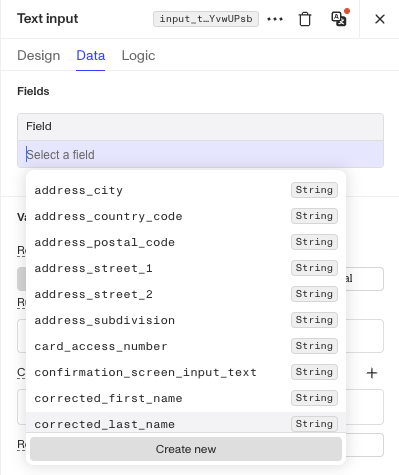
Task: Copy the input_t…YvwUPsb component ID
Action: pos(206,19)
